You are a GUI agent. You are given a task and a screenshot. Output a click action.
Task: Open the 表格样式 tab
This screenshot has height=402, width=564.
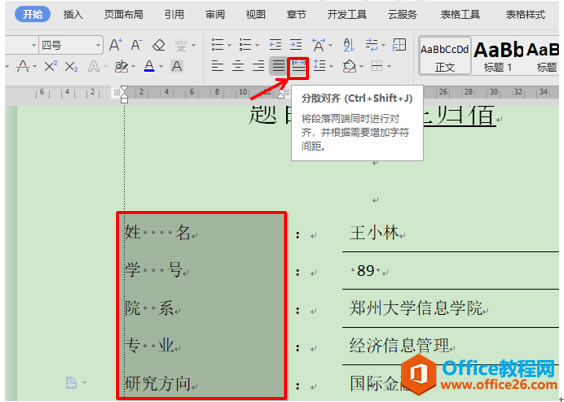[x=526, y=14]
